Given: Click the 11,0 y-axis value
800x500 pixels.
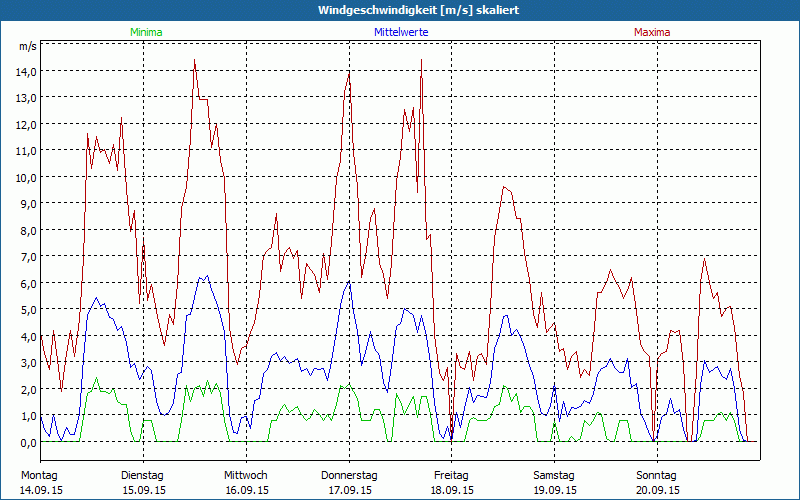Looking at the screenshot, I should pyautogui.click(x=28, y=151).
